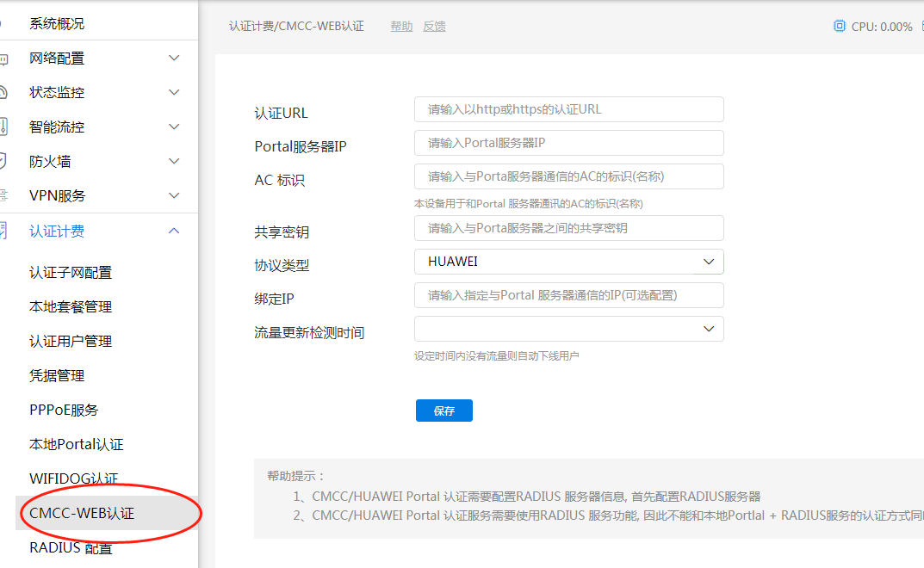The image size is (924, 568).
Task: Go to 本地套餐管理 page
Action: tap(71, 307)
